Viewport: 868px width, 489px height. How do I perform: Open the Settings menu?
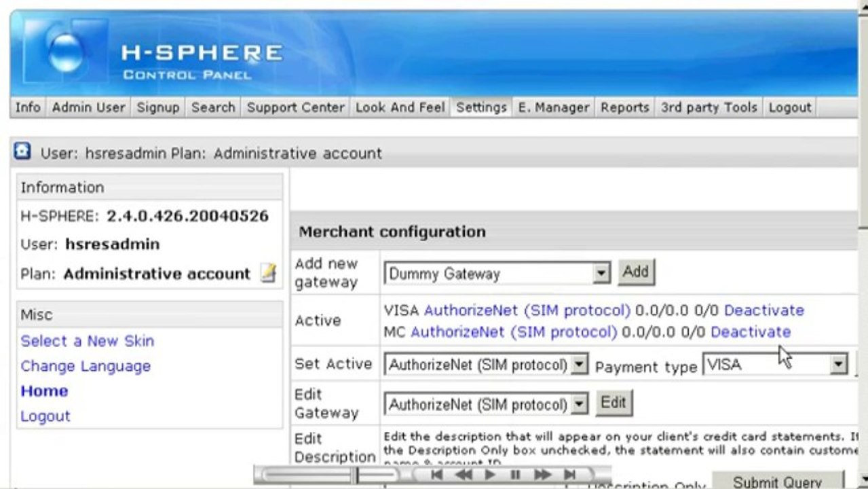481,107
